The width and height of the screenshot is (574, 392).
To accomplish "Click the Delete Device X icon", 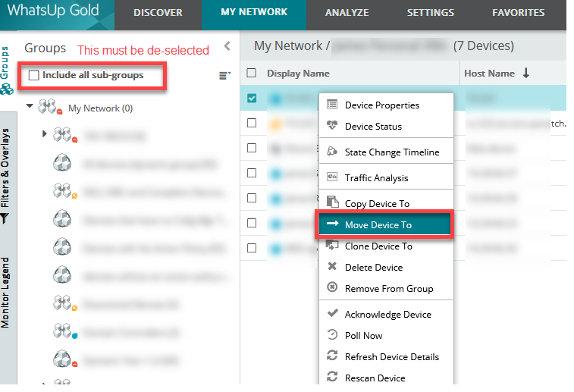I will 332,266.
